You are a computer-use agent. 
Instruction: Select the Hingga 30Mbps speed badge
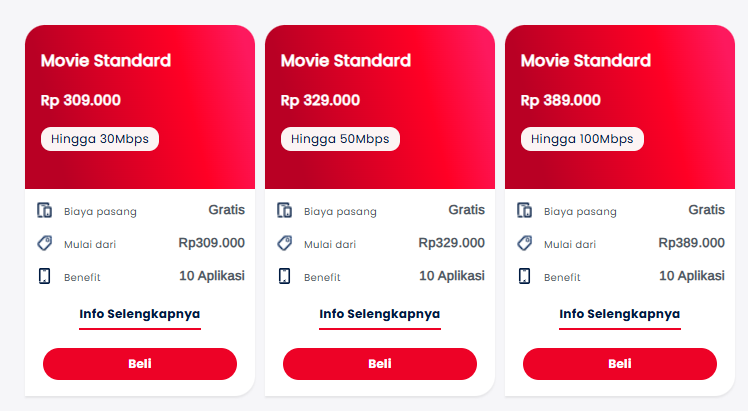click(100, 139)
